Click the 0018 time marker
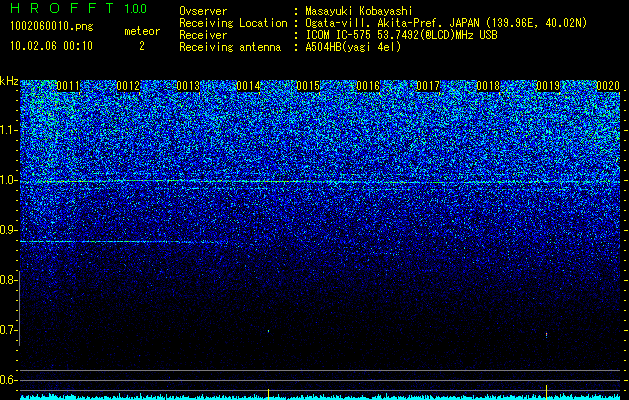This screenshot has width=629, height=400. coord(488,86)
